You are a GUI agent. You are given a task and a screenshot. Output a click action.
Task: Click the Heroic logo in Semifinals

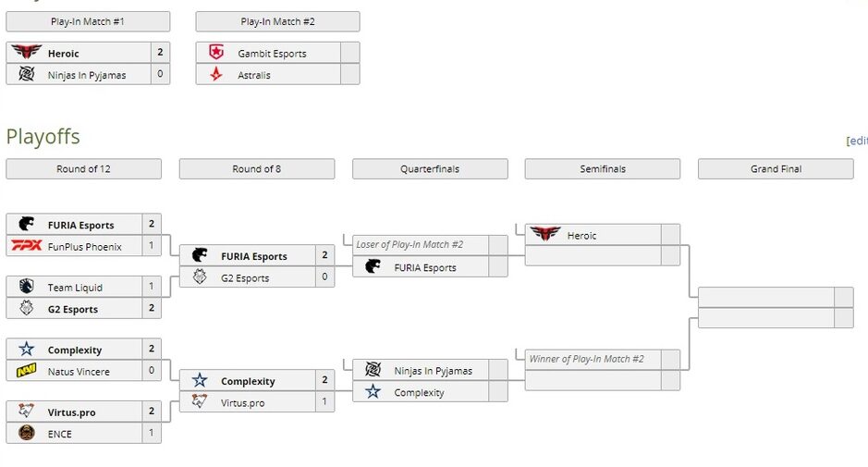pyautogui.click(x=545, y=235)
